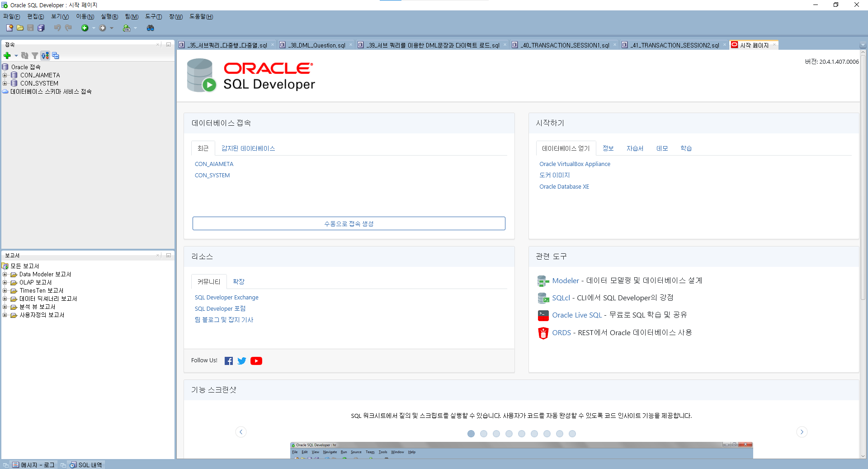Image resolution: width=868 pixels, height=469 pixels.
Task: Click the tab list dropdown at far right of tabs
Action: (863, 45)
